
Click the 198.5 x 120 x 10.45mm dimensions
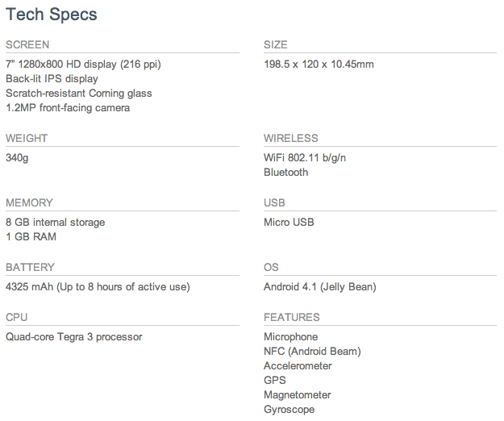coord(319,65)
